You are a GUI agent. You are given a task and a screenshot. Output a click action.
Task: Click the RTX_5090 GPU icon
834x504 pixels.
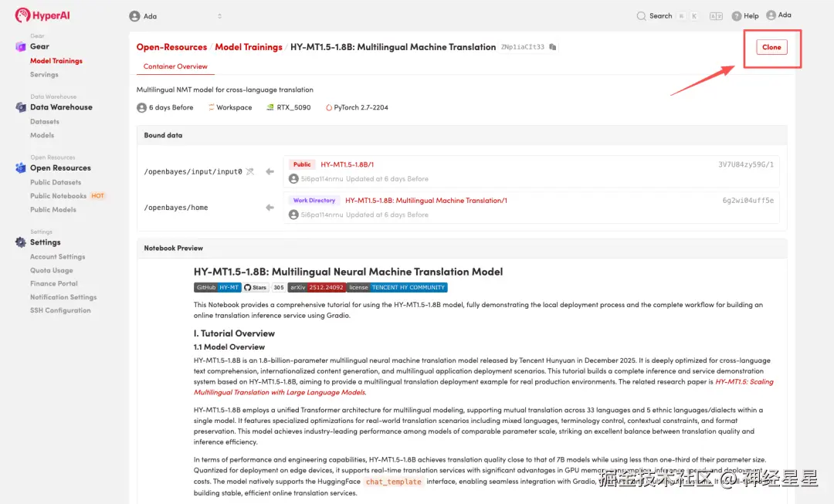pyautogui.click(x=270, y=107)
